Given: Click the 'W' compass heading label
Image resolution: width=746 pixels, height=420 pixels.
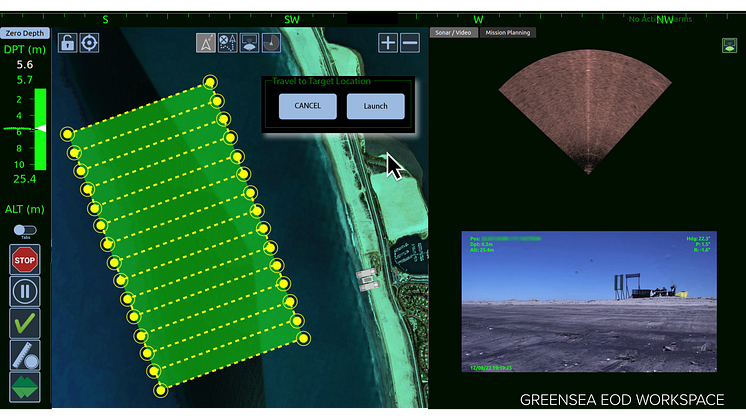Looking at the screenshot, I should point(478,20).
